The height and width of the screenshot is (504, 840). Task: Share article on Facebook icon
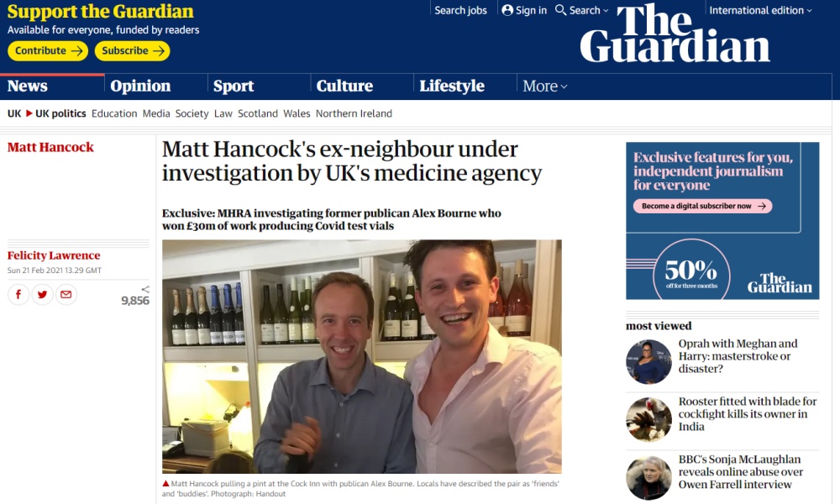(18, 295)
